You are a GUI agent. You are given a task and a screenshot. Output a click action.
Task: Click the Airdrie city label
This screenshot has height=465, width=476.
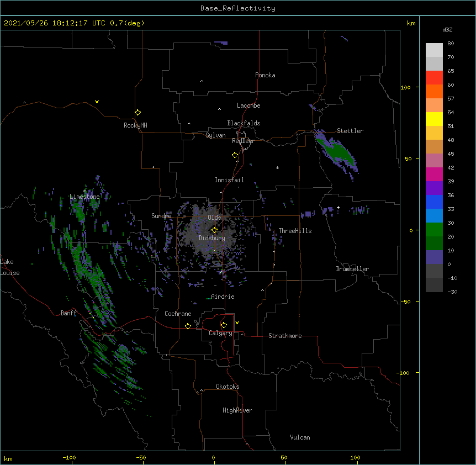pyautogui.click(x=223, y=297)
